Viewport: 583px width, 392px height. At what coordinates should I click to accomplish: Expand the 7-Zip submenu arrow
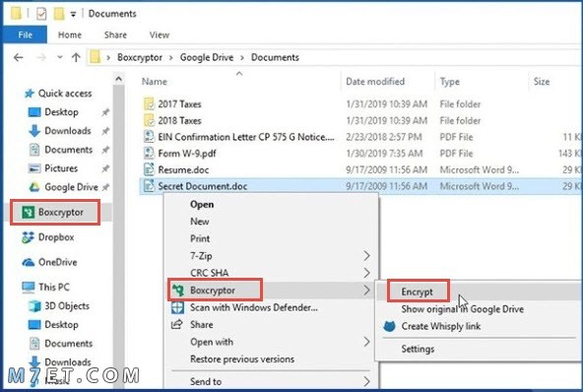tap(366, 256)
